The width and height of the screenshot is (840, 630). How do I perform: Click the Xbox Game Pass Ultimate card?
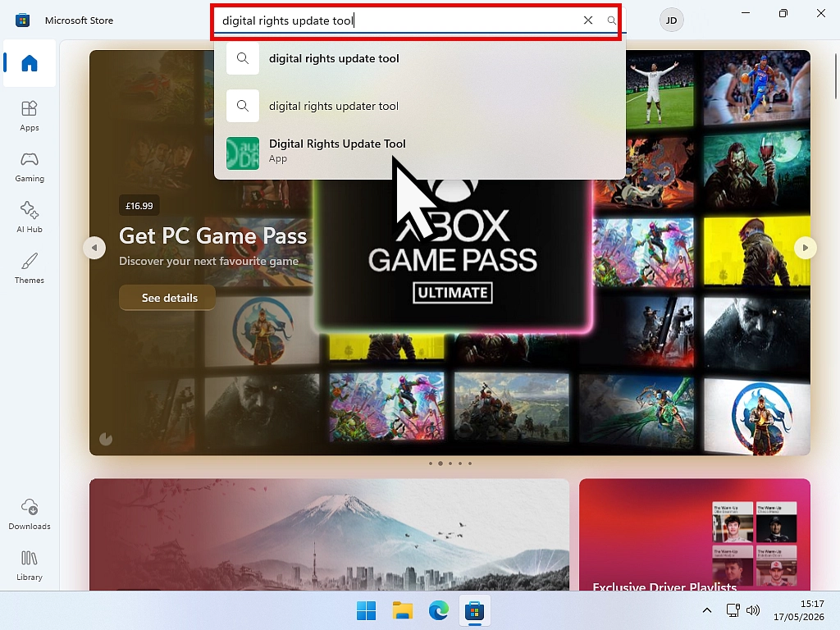453,256
